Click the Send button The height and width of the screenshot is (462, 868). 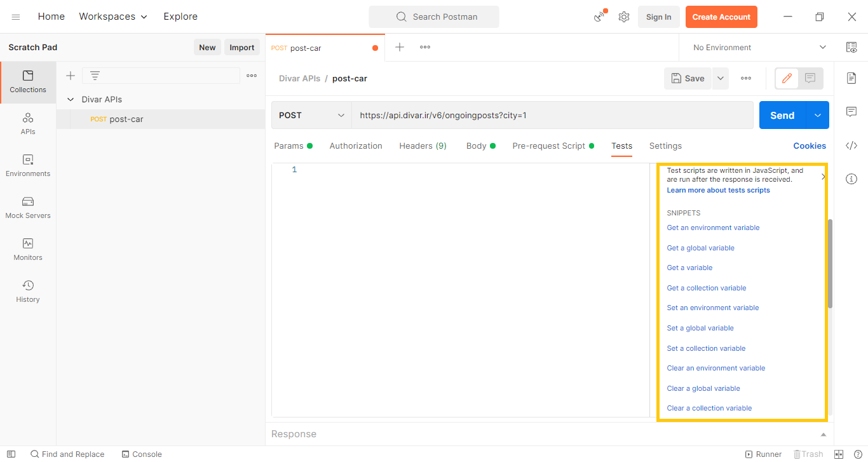[783, 115]
